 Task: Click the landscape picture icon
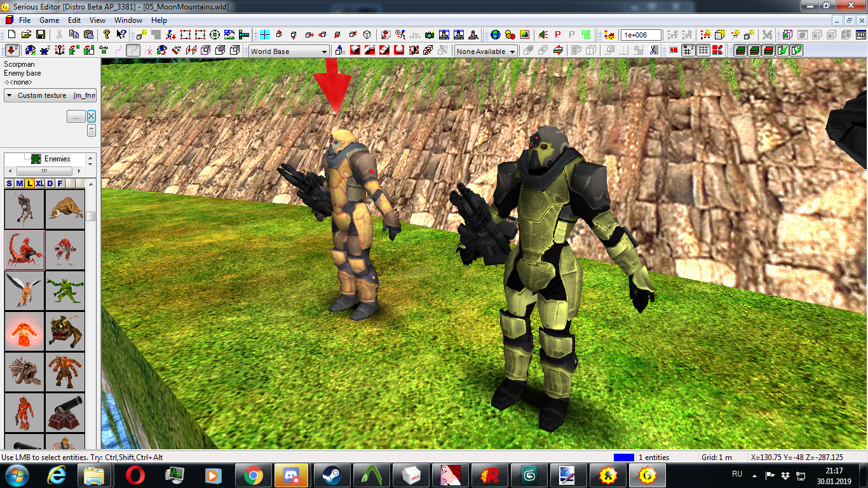229,34
